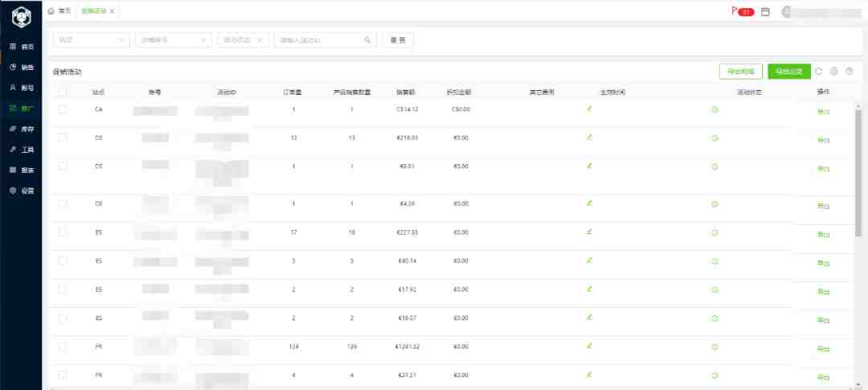Image resolution: width=868 pixels, height=390 pixels.
Task: Open 账号 in the left sidebar
Action: (23, 88)
